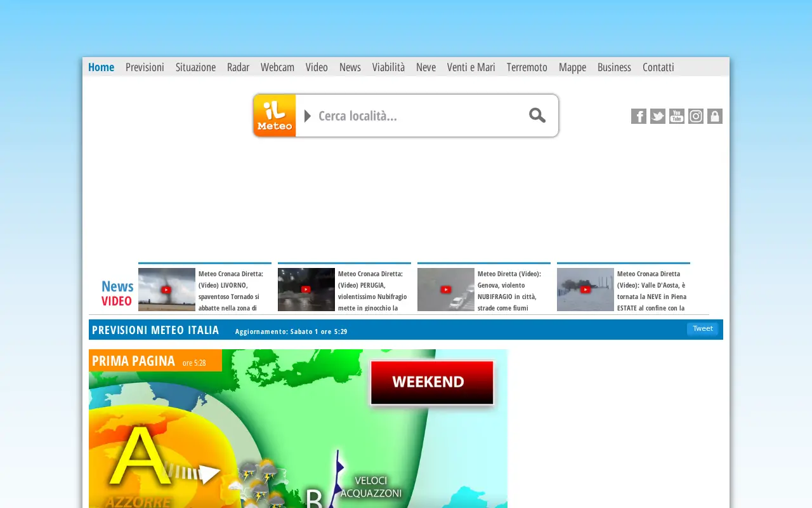Open the Facebook social icon
812x508 pixels.
coord(639,116)
